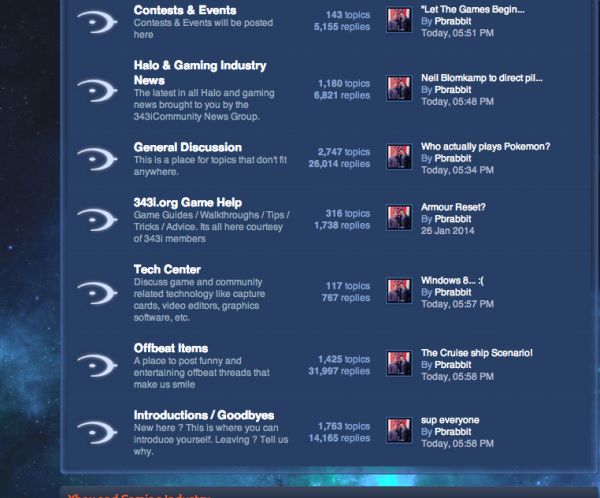The image size is (600, 498).
Task: Click the Halo icon beside Halo & Gaming Industry News
Action: coord(97,89)
